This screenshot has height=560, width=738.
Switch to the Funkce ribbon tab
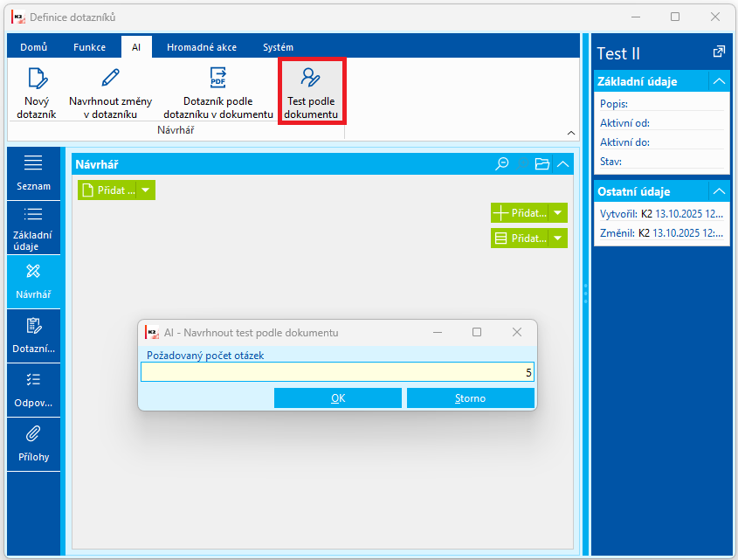[x=89, y=47]
